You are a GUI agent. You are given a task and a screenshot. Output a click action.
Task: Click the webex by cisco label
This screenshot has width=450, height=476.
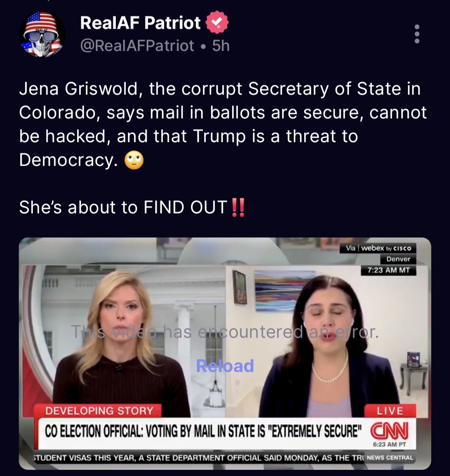tap(378, 248)
